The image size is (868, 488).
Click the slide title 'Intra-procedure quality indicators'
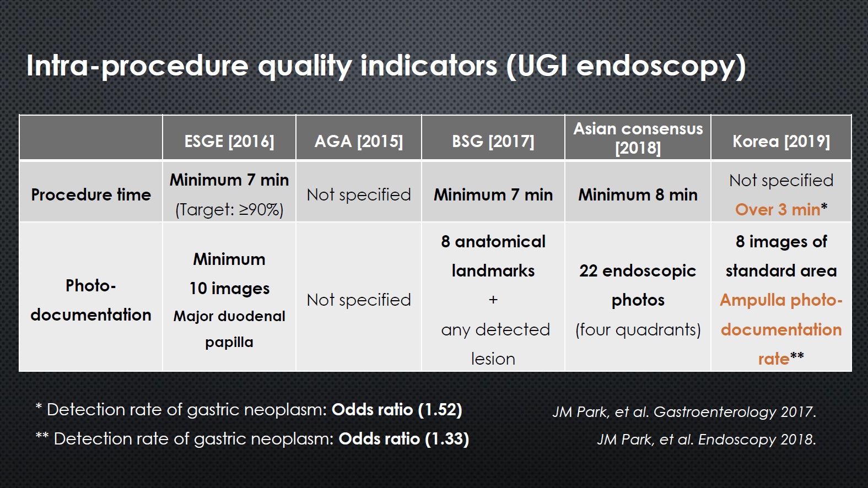(262, 66)
